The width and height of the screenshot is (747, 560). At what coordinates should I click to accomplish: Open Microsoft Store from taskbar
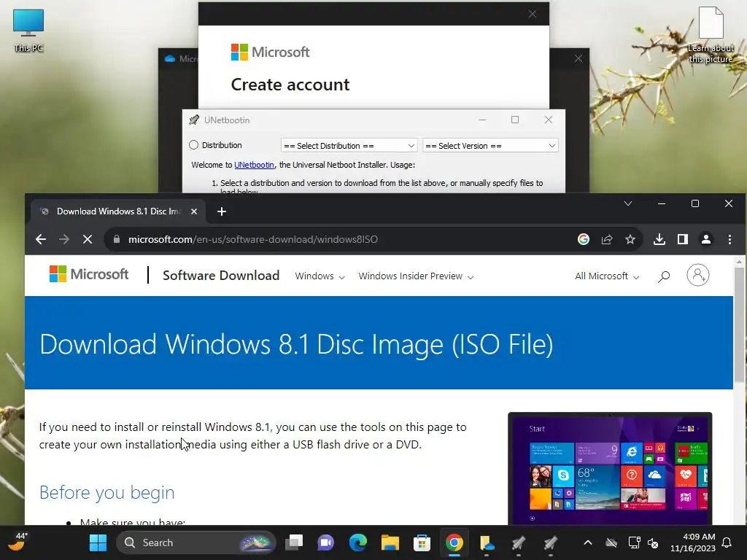(422, 542)
